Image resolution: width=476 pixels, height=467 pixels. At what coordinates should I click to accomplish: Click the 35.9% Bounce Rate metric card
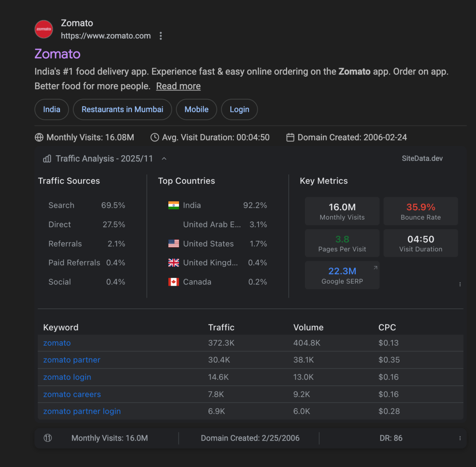421,211
